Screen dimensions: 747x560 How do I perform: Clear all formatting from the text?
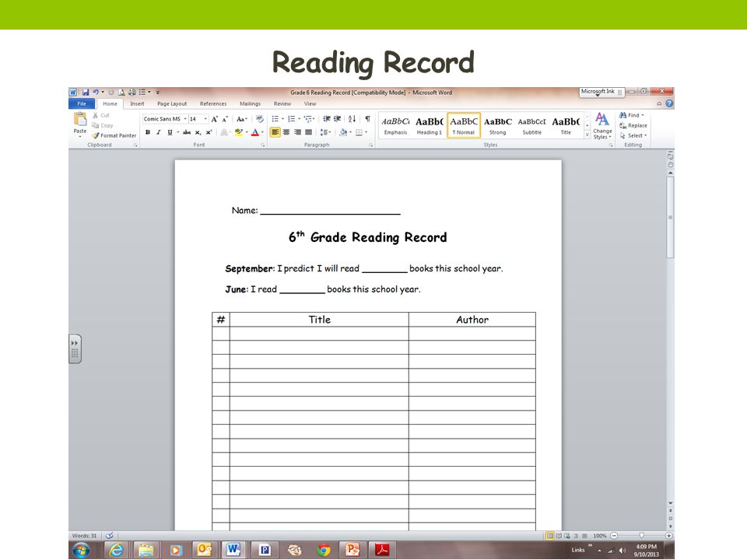click(259, 119)
